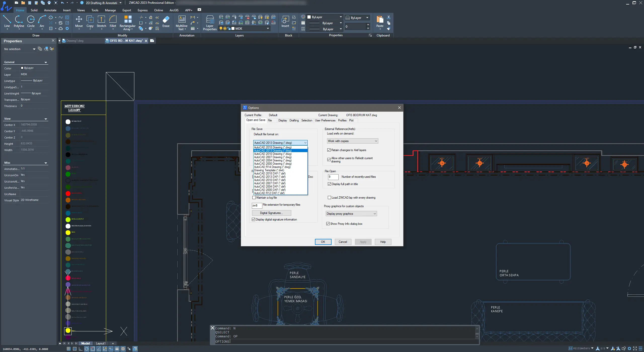Select the Circle drawing tool
This screenshot has height=352, width=644.
[x=31, y=20]
